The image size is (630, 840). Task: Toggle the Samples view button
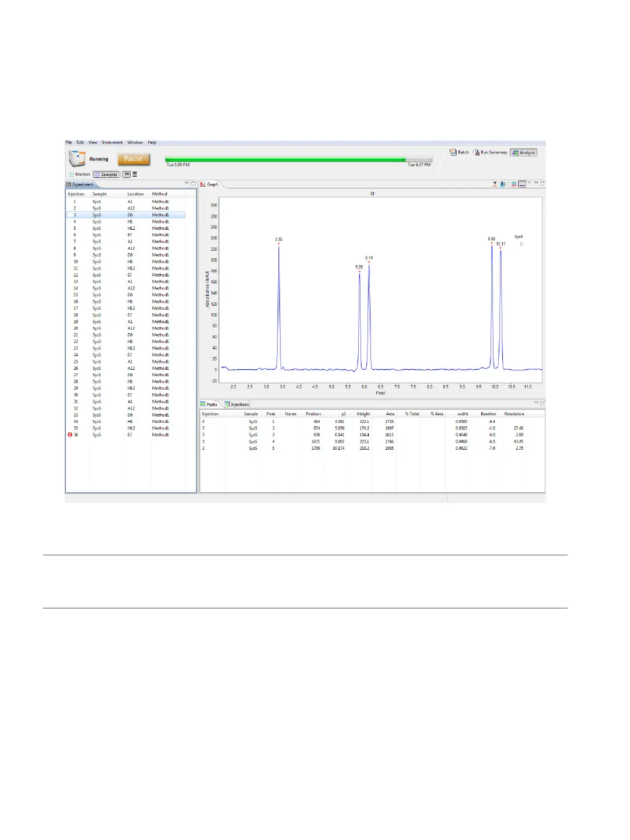[106, 174]
